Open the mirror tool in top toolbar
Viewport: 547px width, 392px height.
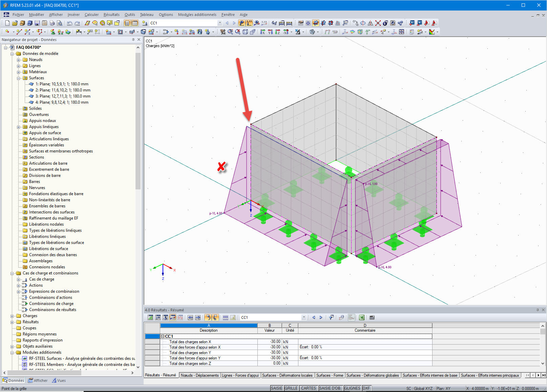pyautogui.click(x=371, y=23)
